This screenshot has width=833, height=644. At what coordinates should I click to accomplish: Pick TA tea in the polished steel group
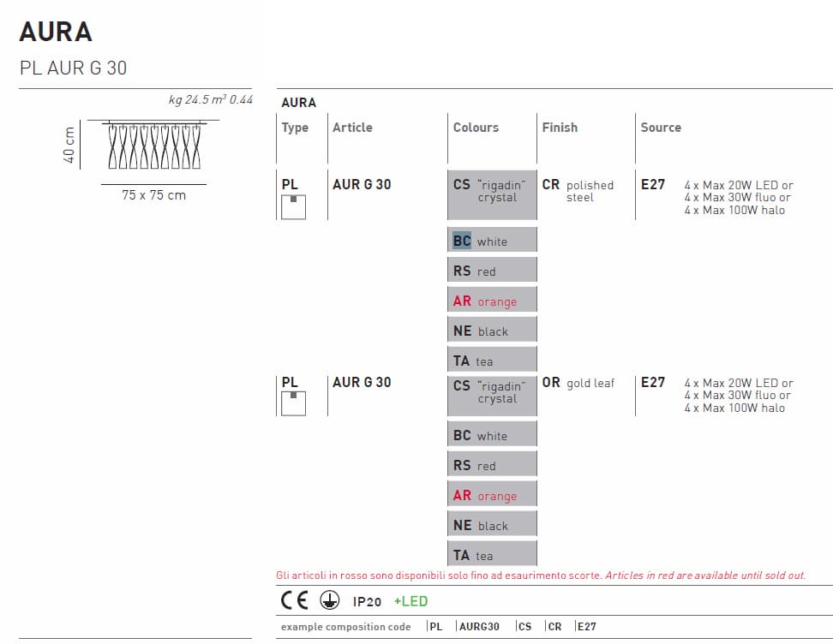click(492, 361)
